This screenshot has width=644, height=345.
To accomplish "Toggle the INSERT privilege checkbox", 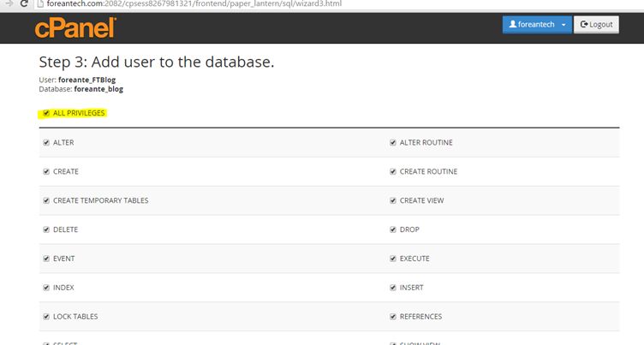I will pos(393,288).
